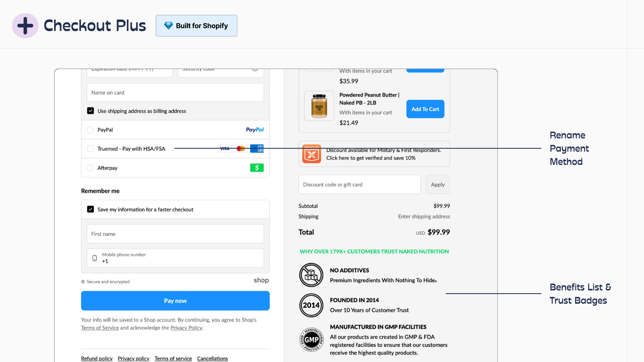Toggle Save my information for faster checkout
This screenshot has width=644, height=362.
coord(91,209)
